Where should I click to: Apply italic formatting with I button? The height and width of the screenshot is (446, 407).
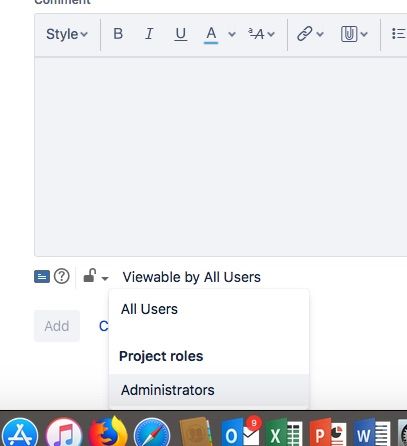point(149,34)
